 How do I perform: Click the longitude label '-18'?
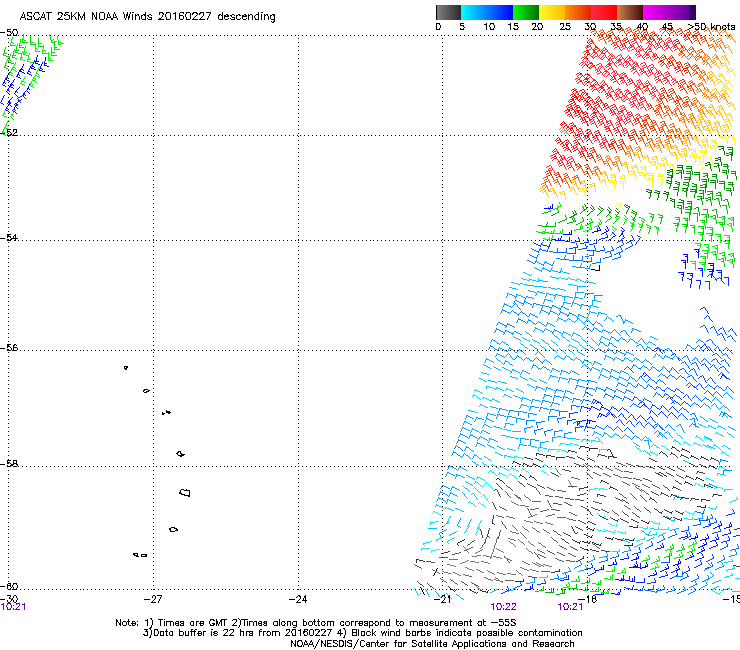coord(588,599)
